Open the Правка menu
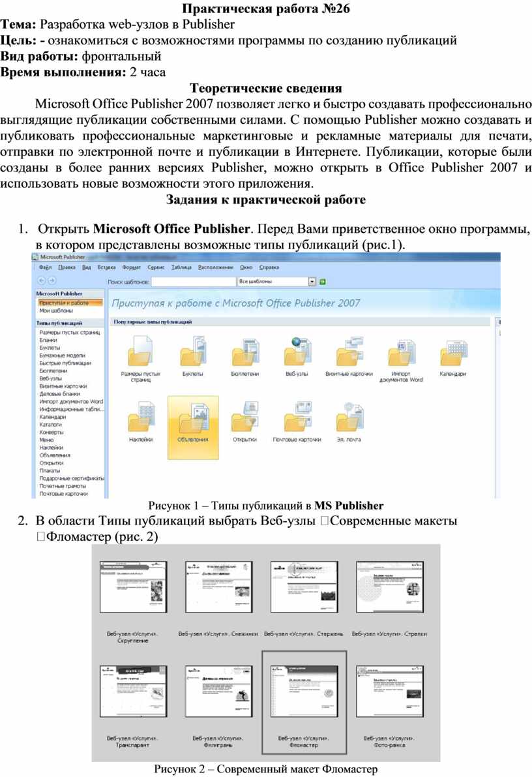Screen dimensions: 532x777 (x=67, y=267)
